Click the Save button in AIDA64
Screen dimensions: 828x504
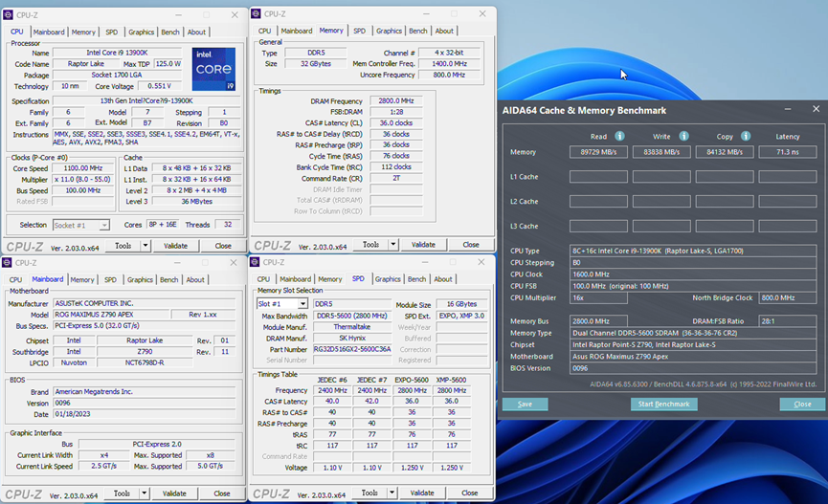525,405
